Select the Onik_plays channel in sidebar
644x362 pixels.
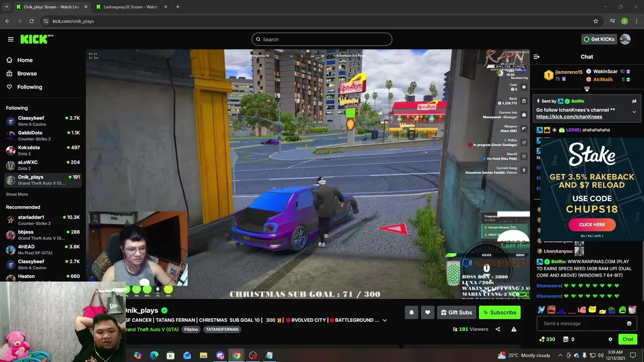(x=43, y=180)
